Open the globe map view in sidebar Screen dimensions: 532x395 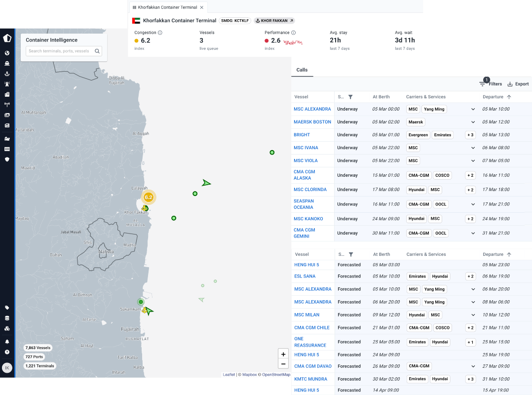click(7, 53)
